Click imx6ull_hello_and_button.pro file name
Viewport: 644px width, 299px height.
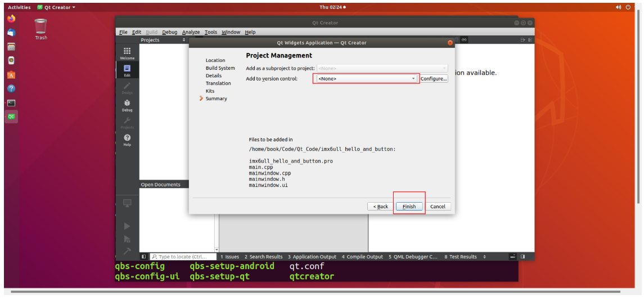coord(291,161)
